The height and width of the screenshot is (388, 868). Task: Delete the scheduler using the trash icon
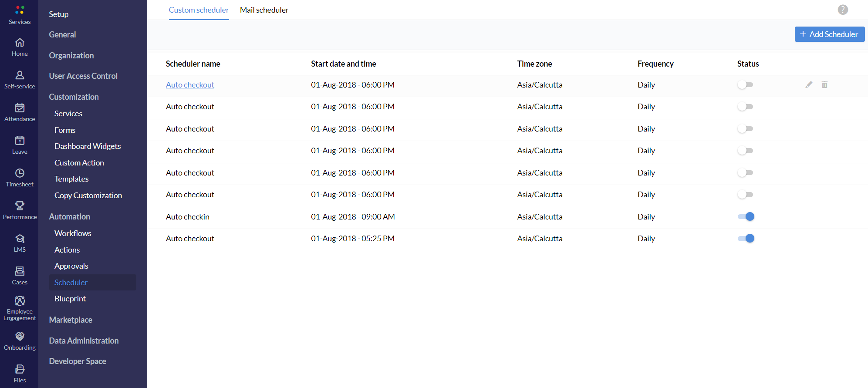tap(824, 85)
